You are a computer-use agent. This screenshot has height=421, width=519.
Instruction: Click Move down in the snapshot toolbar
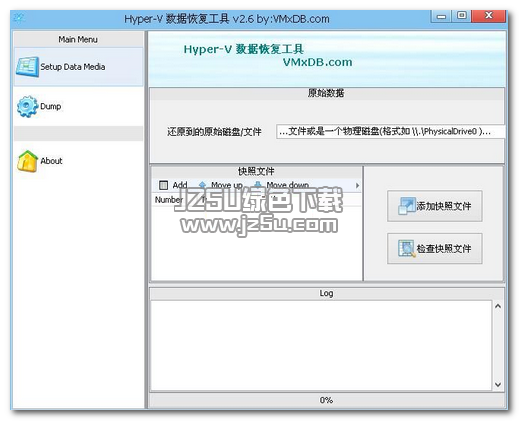(x=282, y=185)
